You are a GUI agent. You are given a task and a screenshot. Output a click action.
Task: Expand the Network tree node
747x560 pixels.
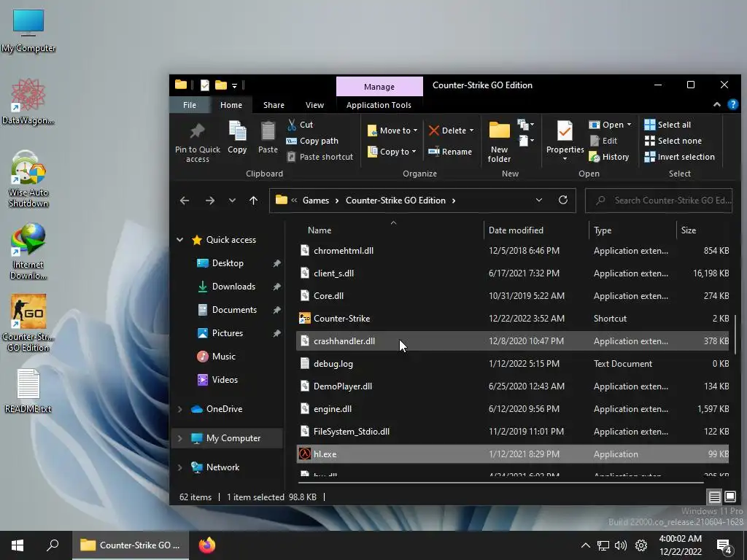point(180,467)
